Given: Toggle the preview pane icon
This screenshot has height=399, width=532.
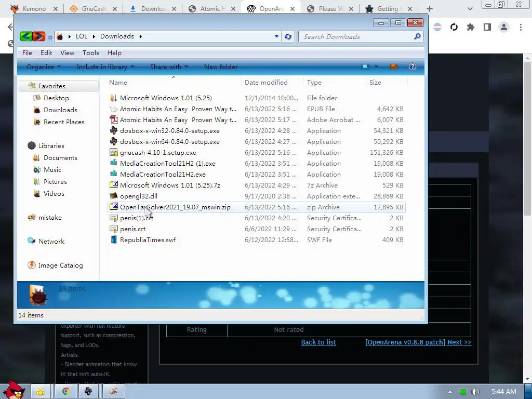Looking at the screenshot, I should (394, 67).
